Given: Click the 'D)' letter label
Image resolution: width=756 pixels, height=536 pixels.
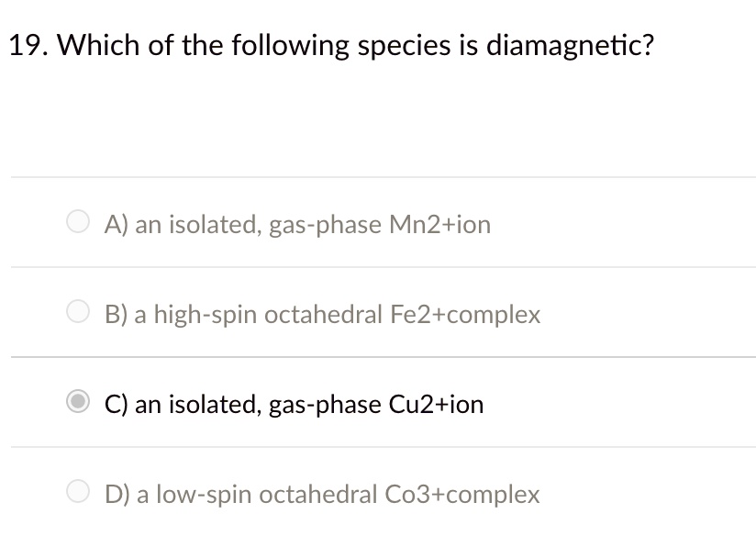Looking at the screenshot, I should tap(116, 495).
